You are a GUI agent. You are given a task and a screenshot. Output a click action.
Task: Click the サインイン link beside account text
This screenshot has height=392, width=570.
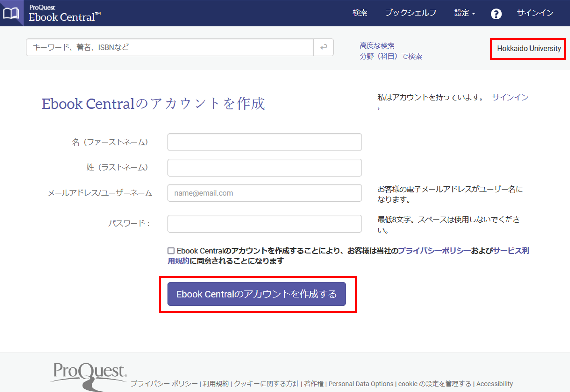click(510, 97)
